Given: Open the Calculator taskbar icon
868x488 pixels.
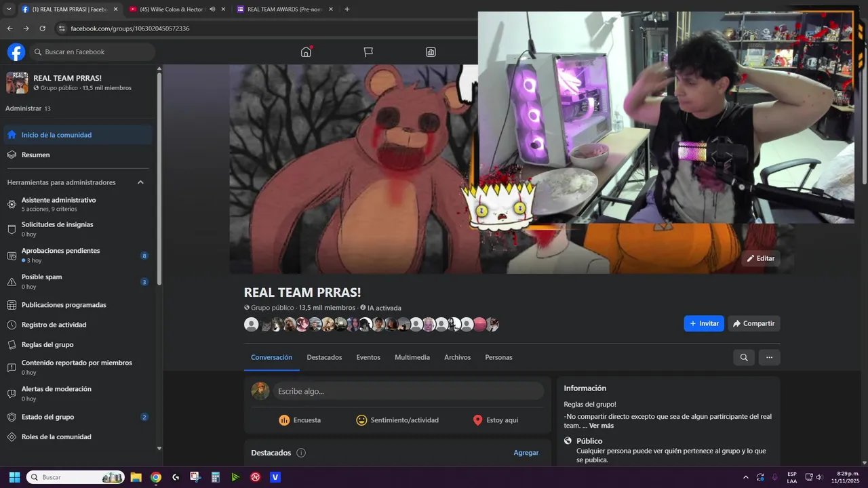Looking at the screenshot, I should [x=216, y=477].
